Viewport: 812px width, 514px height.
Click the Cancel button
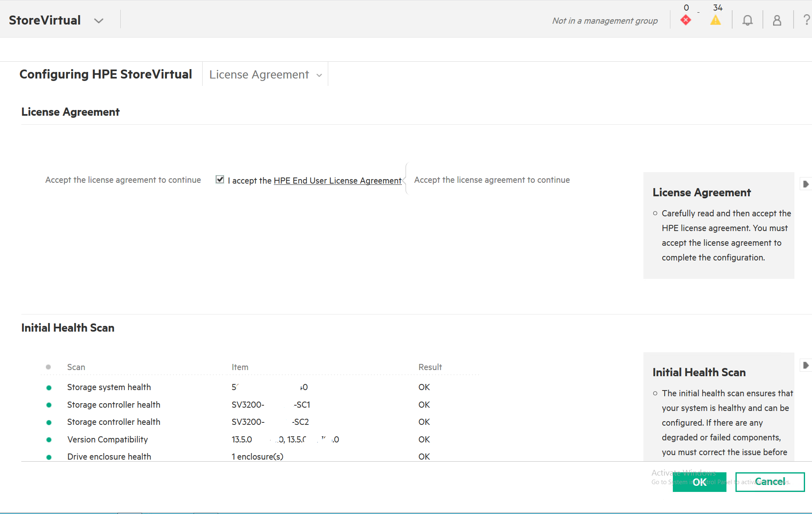(x=770, y=482)
